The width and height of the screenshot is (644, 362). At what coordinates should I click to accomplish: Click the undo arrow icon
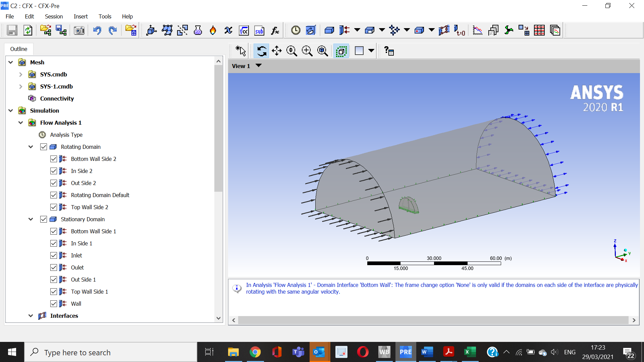[97, 31]
